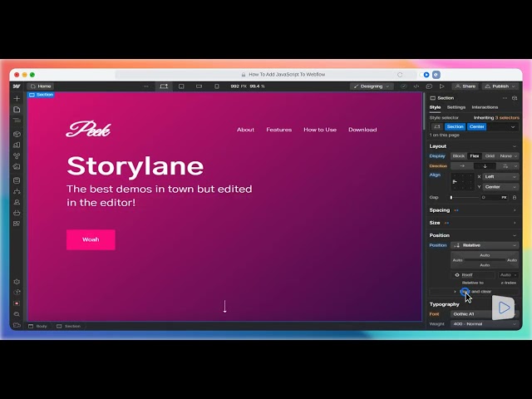The height and width of the screenshot is (399, 532).
Task: Open the X alignment Left dropdown
Action: click(500, 177)
